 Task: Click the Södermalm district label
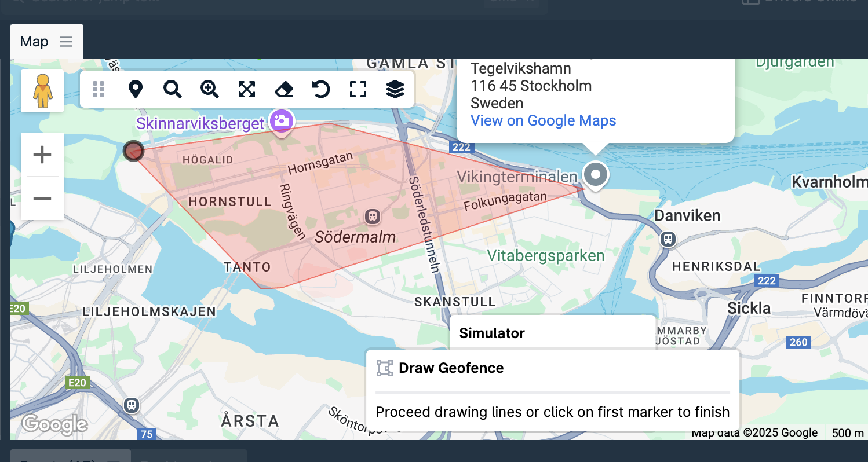(x=356, y=237)
